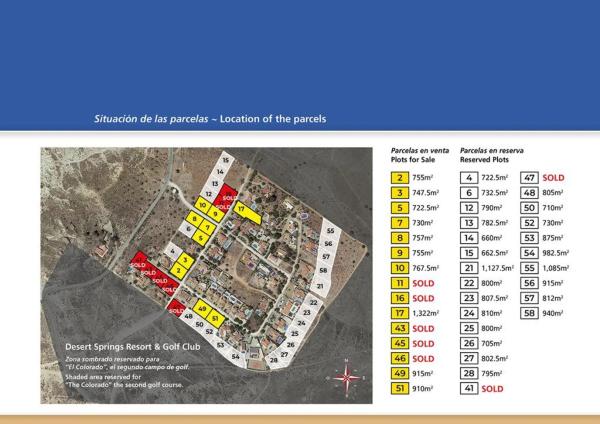Viewport: 600px width, 424px height.
Task: Click legend box for plot 47
Action: point(530,177)
